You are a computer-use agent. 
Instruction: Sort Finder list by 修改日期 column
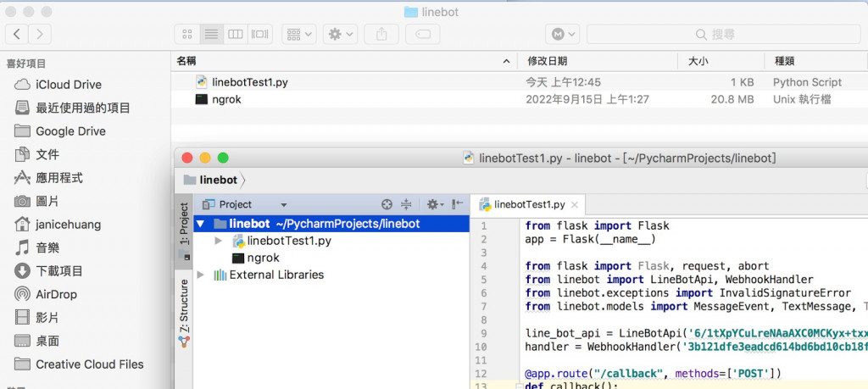[x=598, y=61]
